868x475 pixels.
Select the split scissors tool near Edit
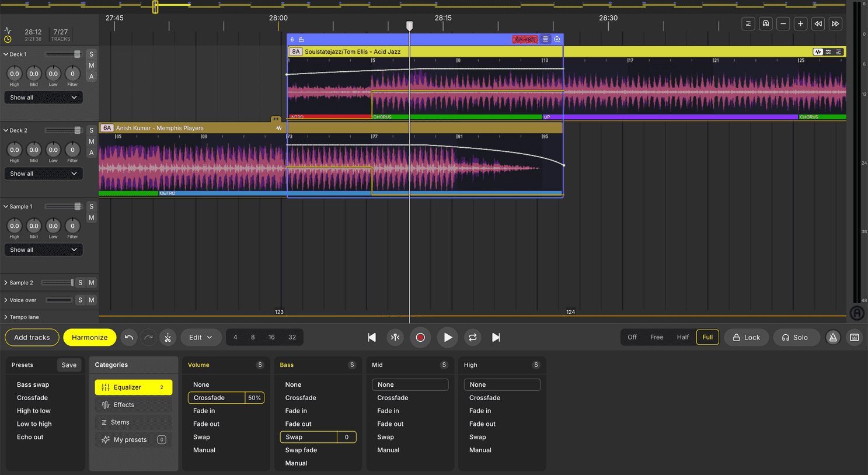168,337
